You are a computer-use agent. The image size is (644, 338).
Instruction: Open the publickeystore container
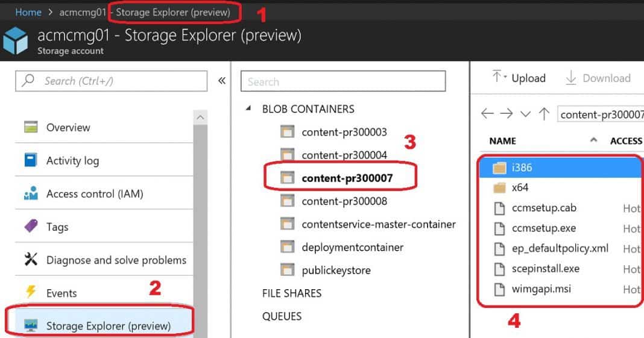tap(336, 271)
